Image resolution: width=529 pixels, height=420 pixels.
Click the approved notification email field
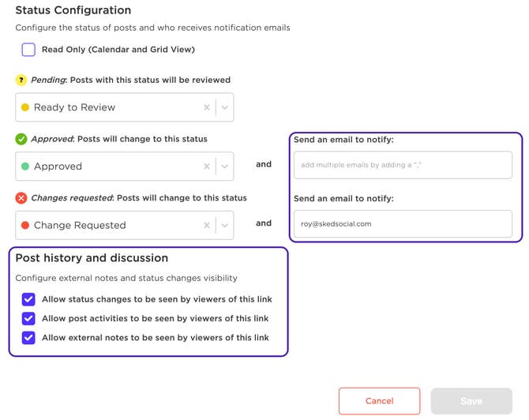coord(403,165)
